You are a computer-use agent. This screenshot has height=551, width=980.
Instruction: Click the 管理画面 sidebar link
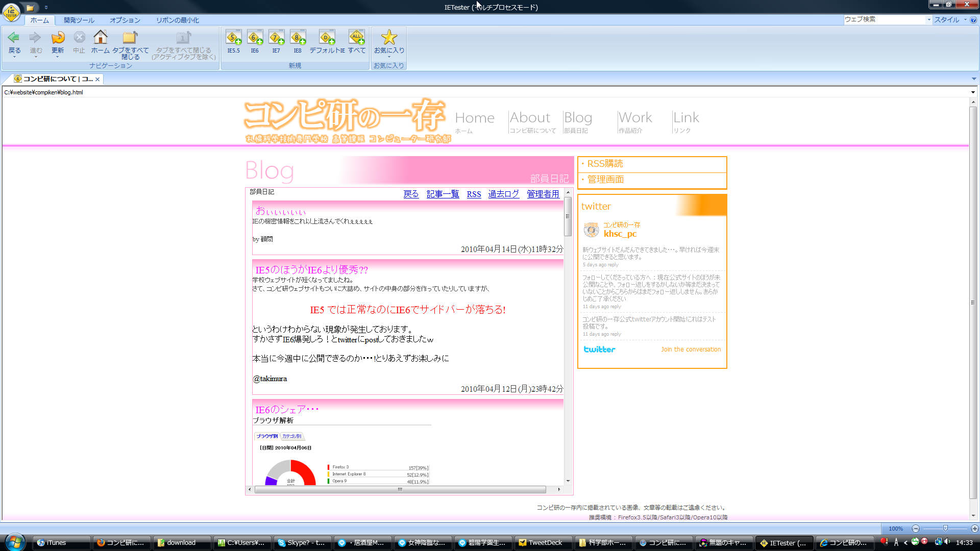(x=605, y=180)
